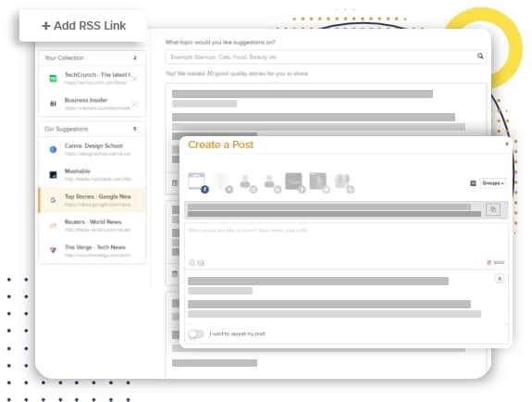Select the third social account avatar
This screenshot has width=532, height=402.
248,182
